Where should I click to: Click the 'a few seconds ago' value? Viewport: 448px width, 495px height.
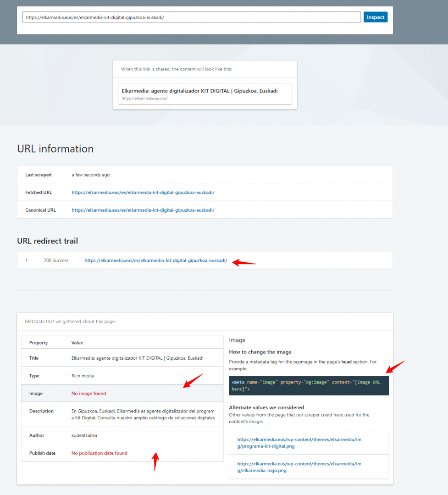(x=91, y=175)
